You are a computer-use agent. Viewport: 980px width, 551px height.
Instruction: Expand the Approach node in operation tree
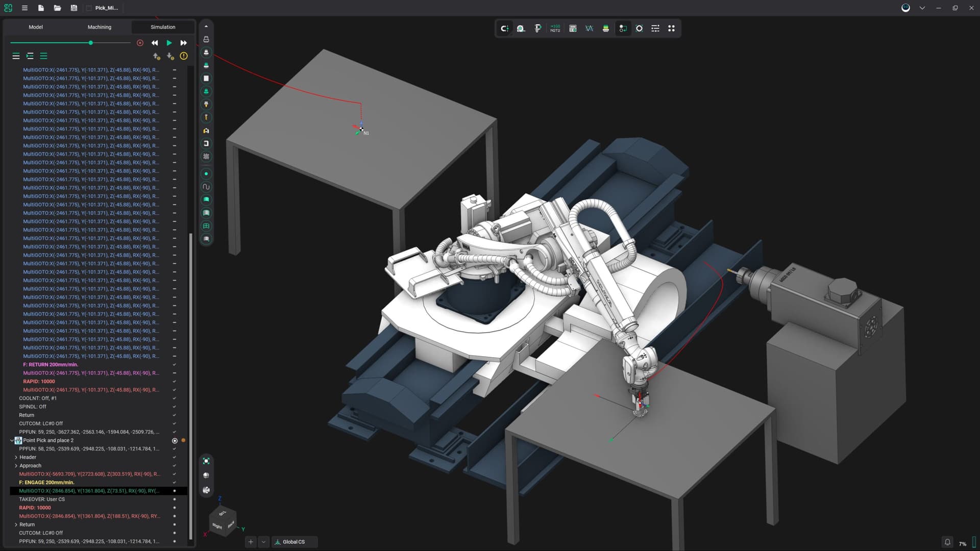(15, 465)
